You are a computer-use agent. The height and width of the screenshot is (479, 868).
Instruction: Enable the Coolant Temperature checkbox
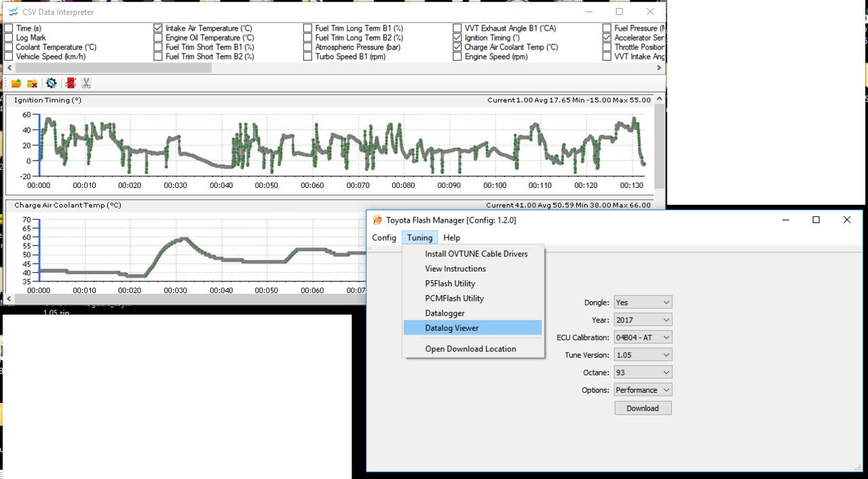click(x=9, y=47)
